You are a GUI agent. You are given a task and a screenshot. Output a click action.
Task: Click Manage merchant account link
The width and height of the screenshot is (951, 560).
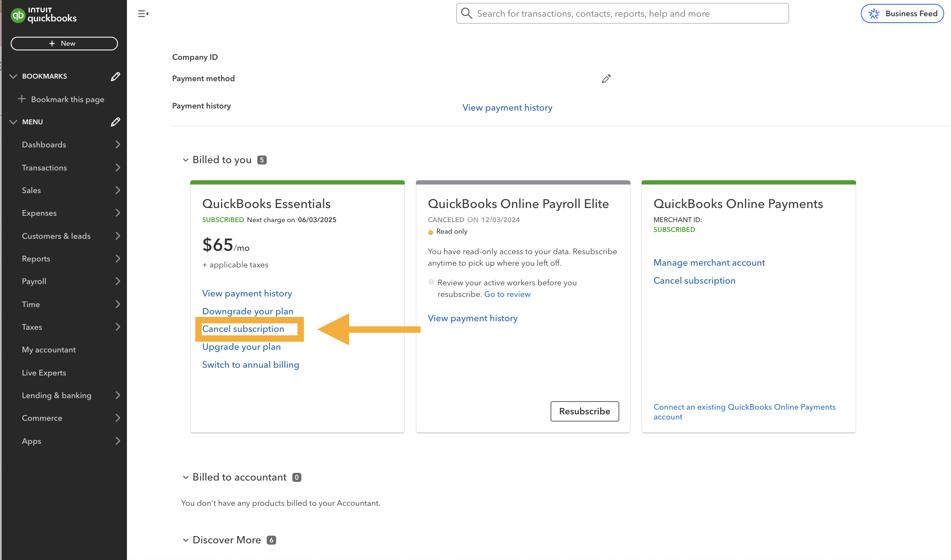point(710,263)
